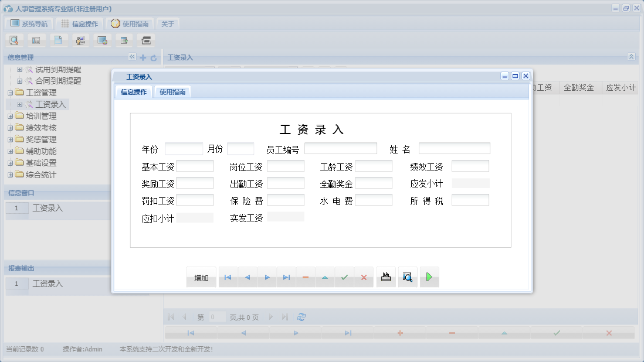Open print preview in the salary entry dialog
This screenshot has width=644, height=362.
click(408, 276)
